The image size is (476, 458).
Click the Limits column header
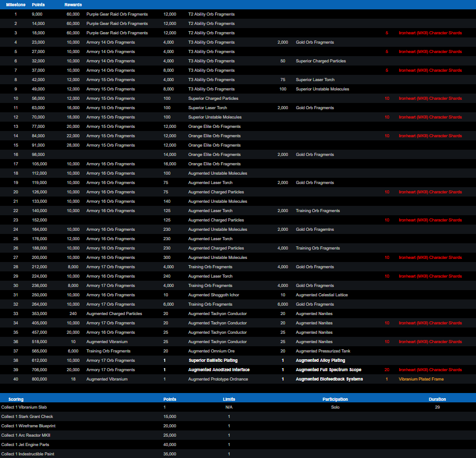pos(229,399)
